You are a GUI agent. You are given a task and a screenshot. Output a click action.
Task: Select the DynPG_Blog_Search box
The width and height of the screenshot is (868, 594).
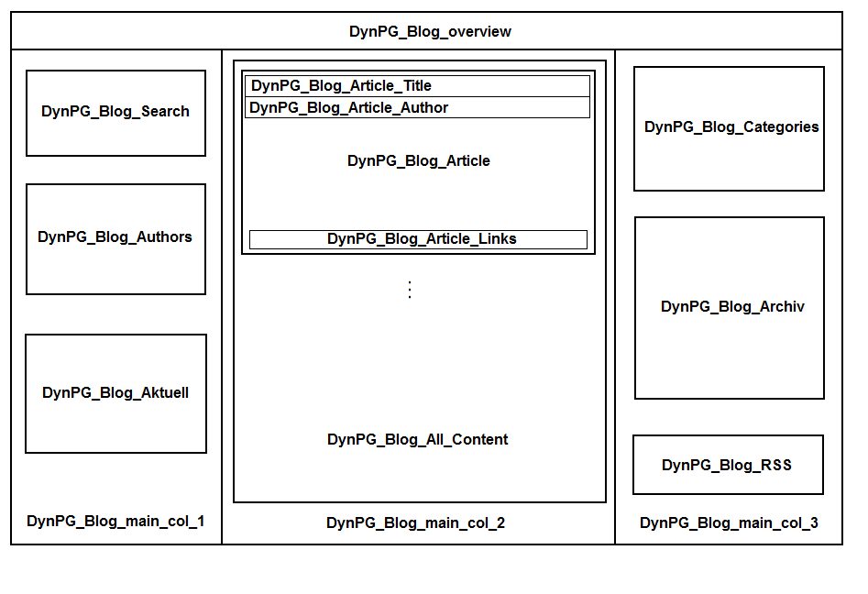click(x=115, y=112)
